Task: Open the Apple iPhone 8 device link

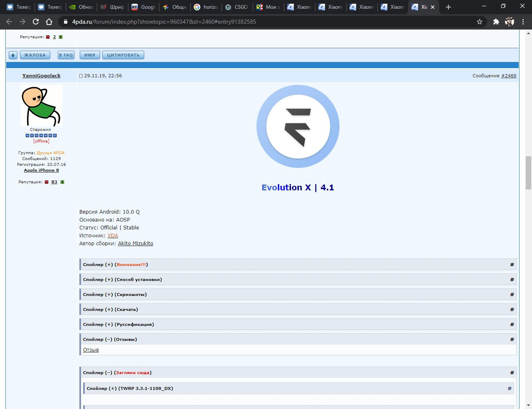Action: click(41, 170)
